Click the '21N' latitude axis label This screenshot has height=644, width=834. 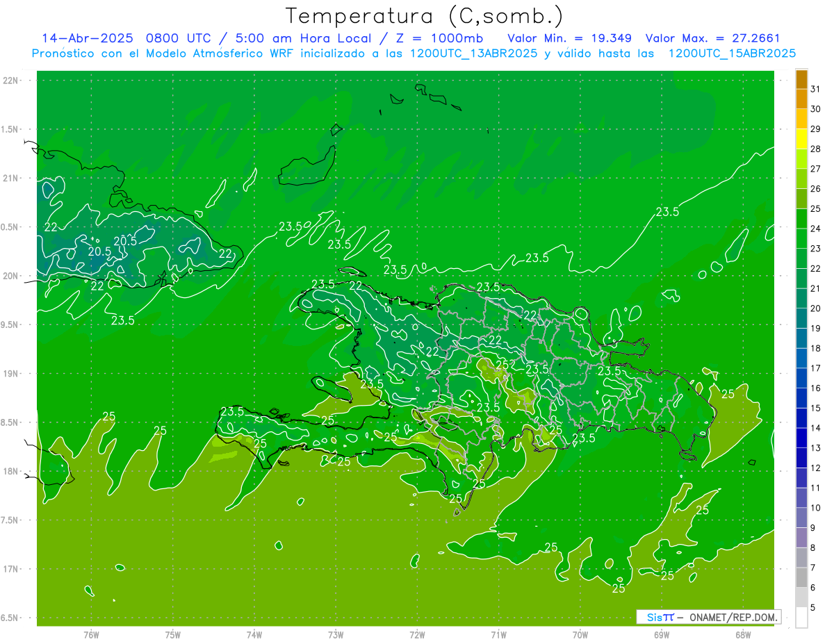click(x=11, y=179)
